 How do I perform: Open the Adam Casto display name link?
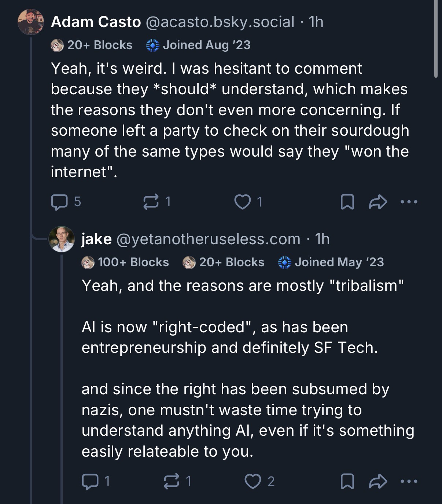[x=96, y=22]
